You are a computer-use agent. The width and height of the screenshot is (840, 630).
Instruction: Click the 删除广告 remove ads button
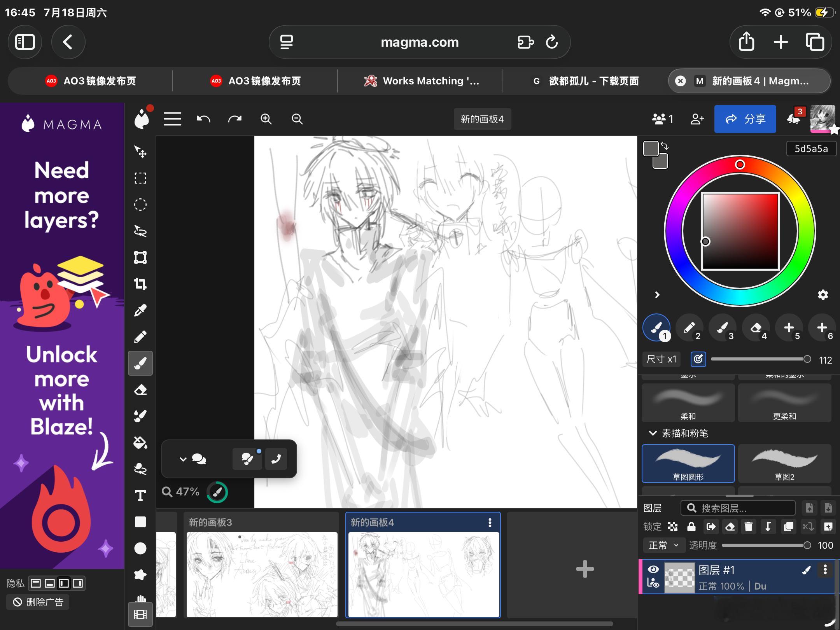[x=38, y=602]
